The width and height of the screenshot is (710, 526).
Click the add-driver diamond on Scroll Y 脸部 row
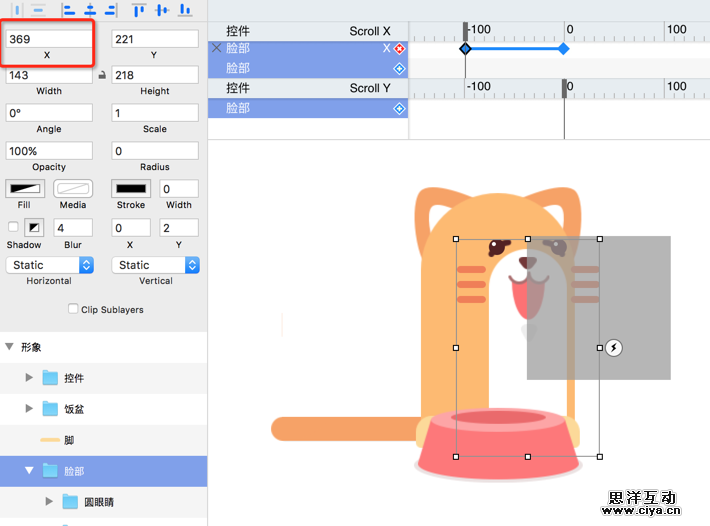click(399, 109)
